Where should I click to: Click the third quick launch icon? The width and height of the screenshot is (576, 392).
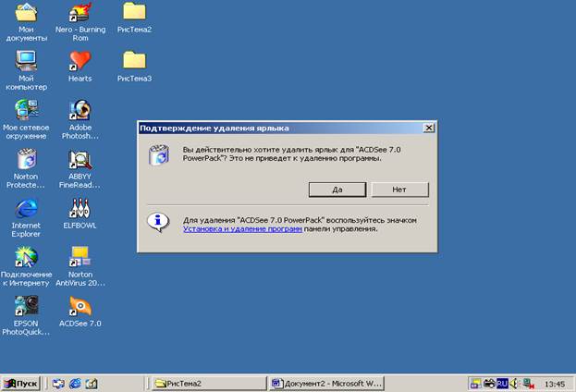(x=92, y=384)
